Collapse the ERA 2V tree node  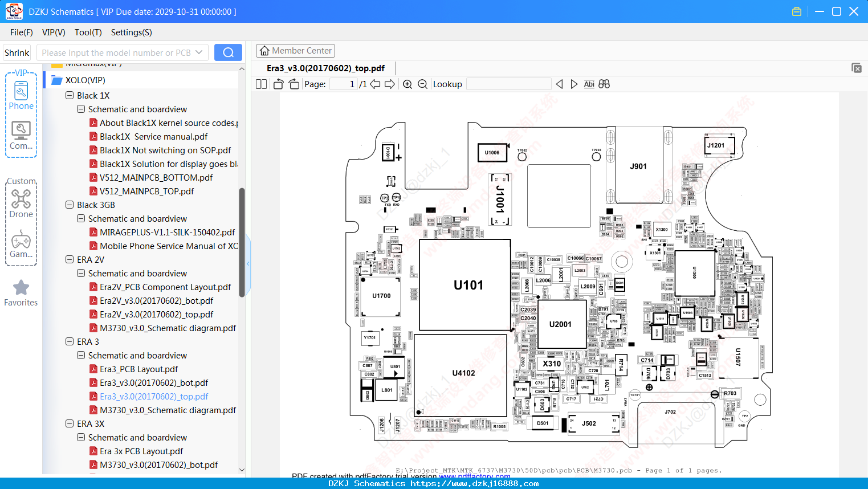[70, 260]
